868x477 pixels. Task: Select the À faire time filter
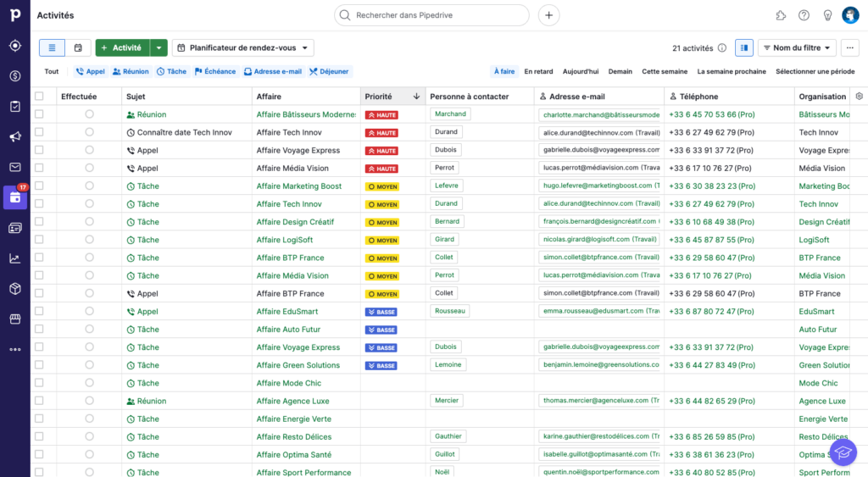(504, 71)
